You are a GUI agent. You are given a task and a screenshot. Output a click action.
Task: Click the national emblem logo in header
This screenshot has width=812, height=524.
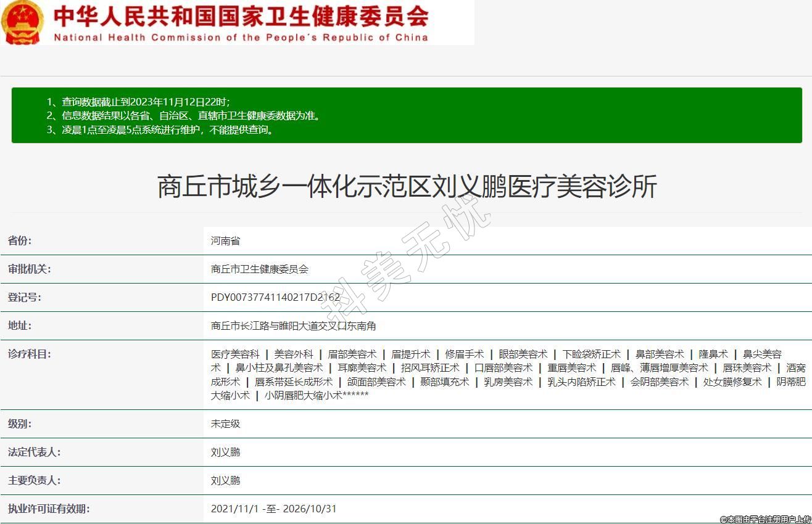coord(23,22)
